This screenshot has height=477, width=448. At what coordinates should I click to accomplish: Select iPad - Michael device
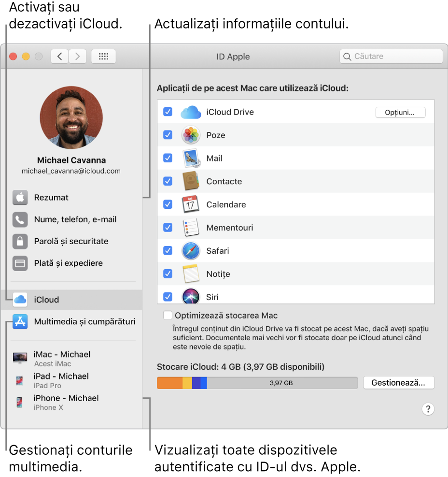[72, 380]
